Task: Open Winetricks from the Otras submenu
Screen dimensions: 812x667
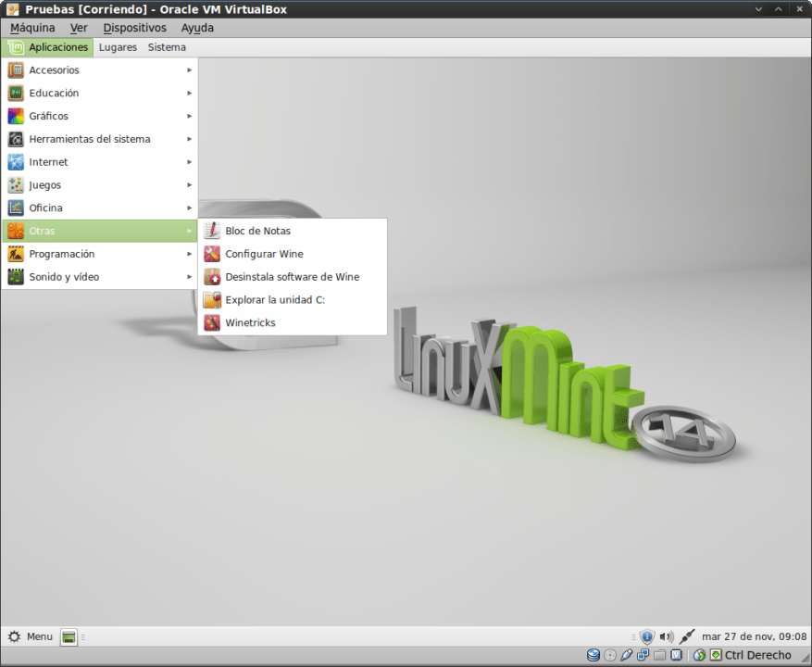Action: tap(250, 323)
